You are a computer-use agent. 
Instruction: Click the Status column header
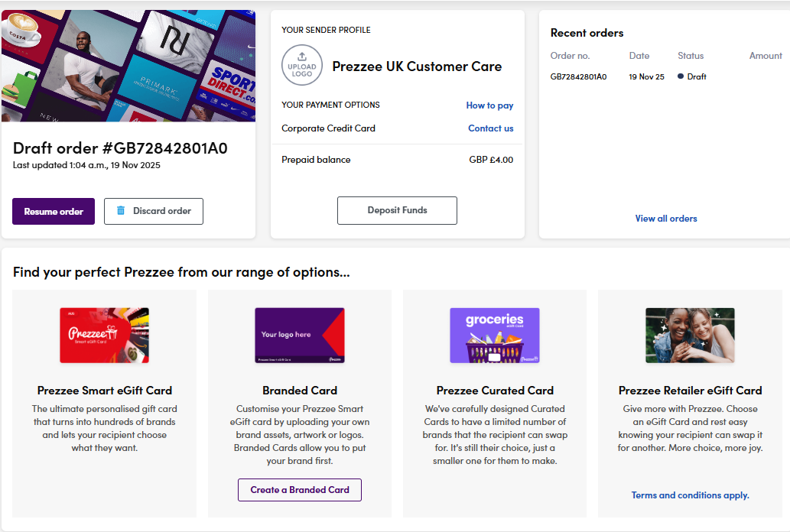coord(691,56)
